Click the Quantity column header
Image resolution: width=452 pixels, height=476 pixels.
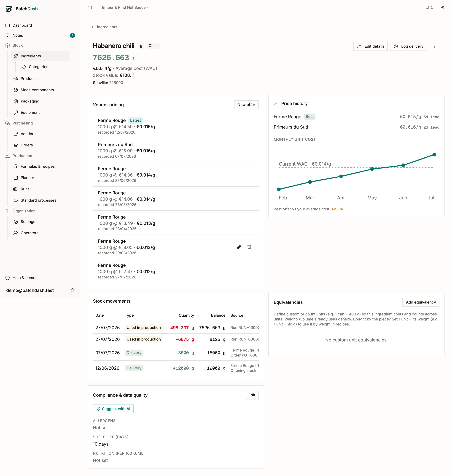[x=186, y=315]
